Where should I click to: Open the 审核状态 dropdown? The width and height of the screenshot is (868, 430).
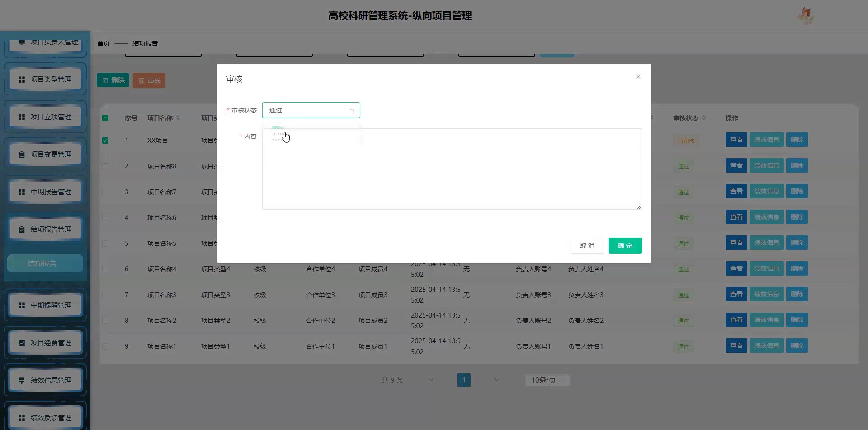pos(311,110)
